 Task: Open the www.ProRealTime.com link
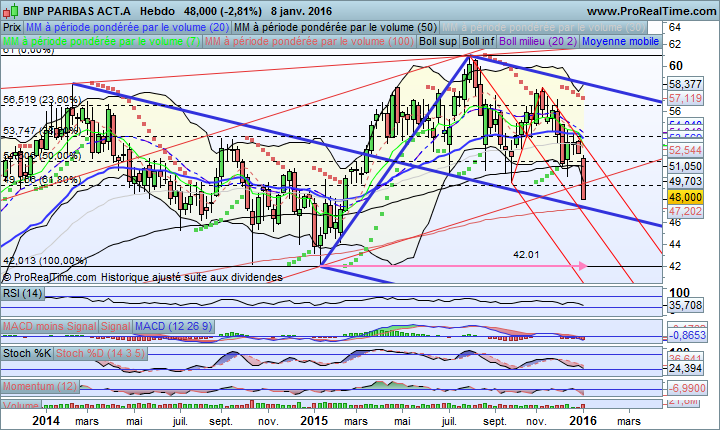tap(651, 11)
